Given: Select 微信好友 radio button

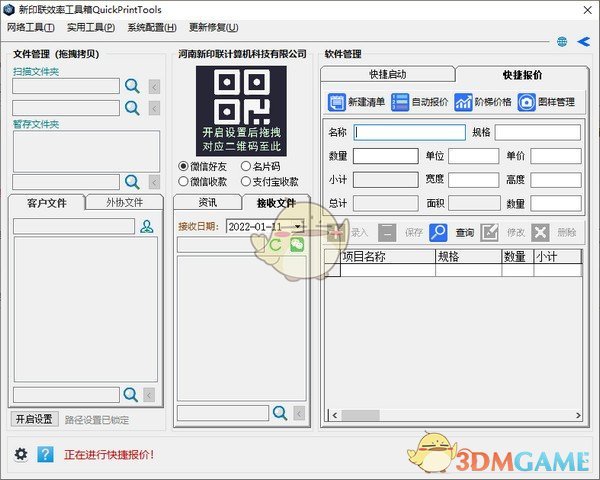Looking at the screenshot, I should coord(183,166).
